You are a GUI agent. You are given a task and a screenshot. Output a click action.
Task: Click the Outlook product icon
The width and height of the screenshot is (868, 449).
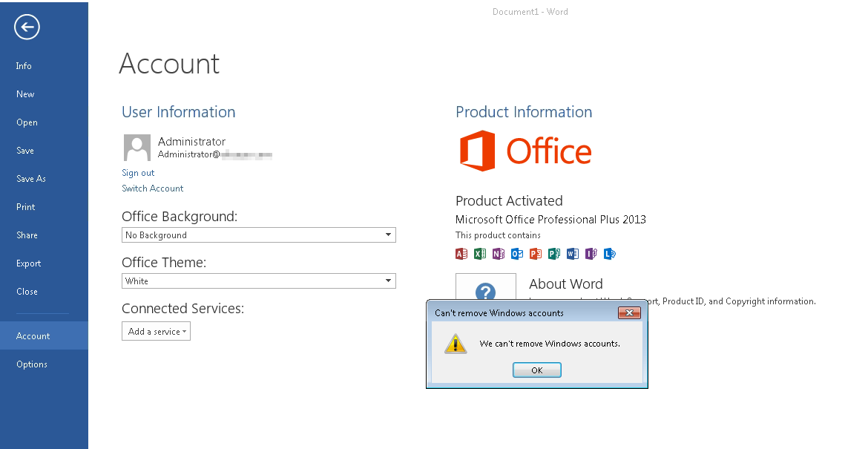[517, 254]
